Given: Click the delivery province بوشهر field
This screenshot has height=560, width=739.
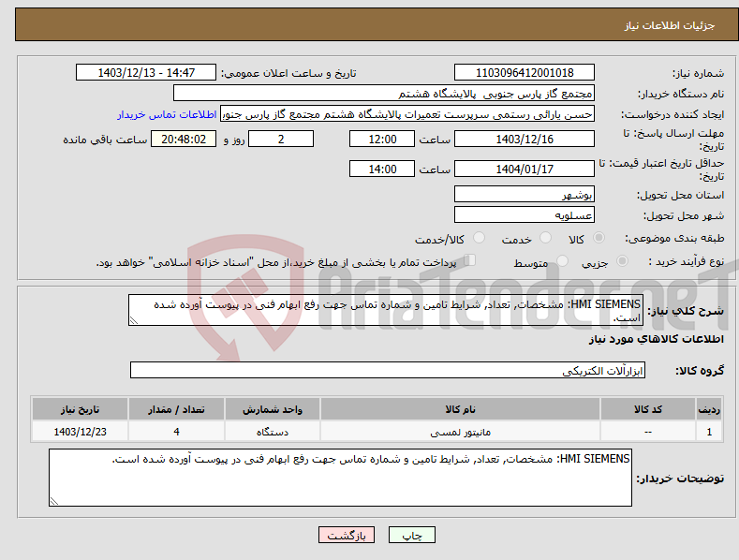Looking at the screenshot, I should [525, 194].
